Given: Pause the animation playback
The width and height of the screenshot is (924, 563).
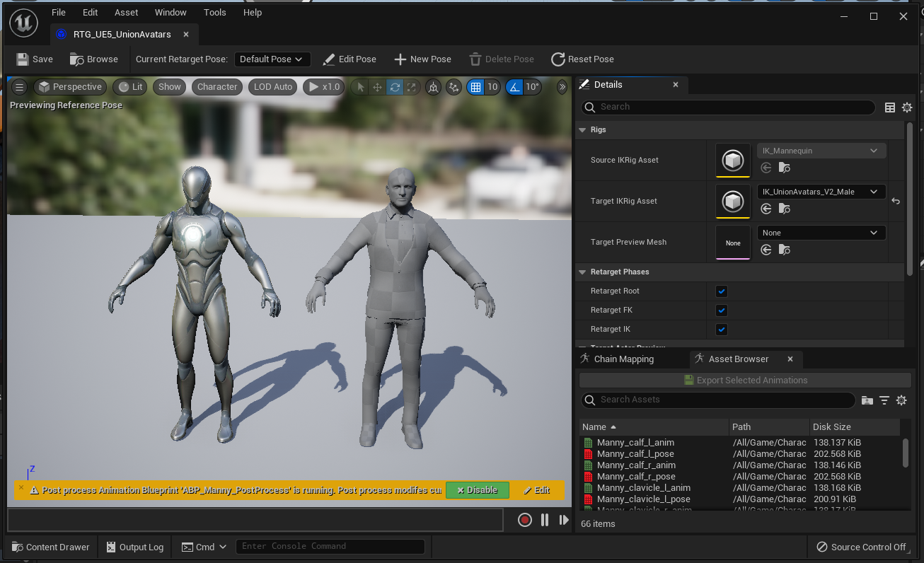Looking at the screenshot, I should tap(545, 520).
